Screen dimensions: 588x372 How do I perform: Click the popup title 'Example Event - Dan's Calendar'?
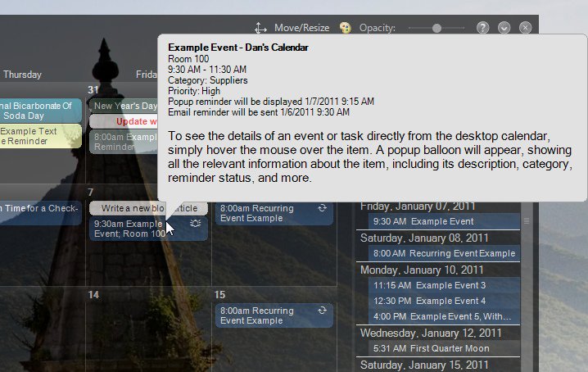[x=238, y=48]
